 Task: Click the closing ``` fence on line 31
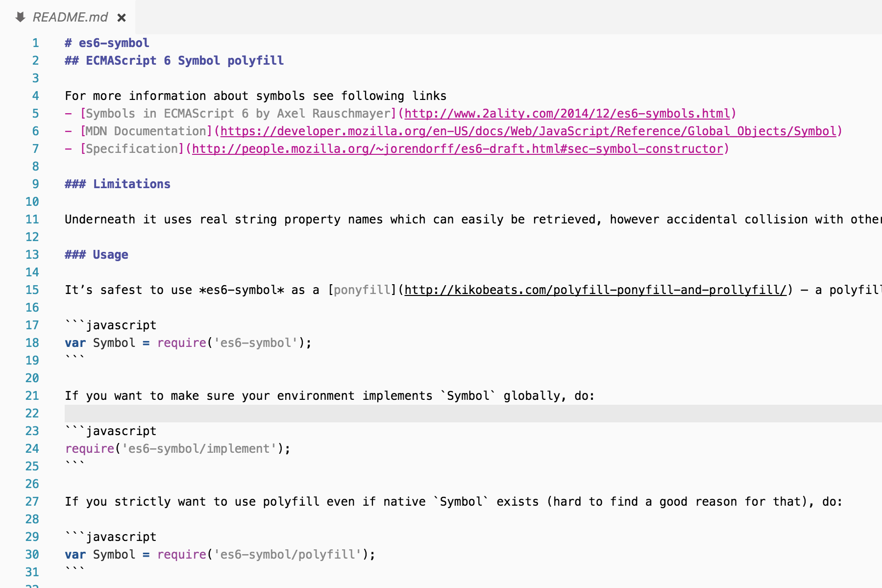pyautogui.click(x=75, y=571)
